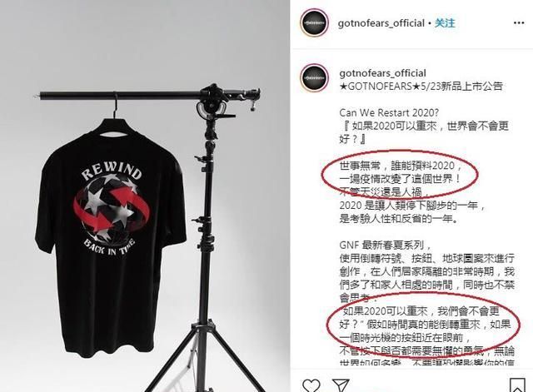Screen dimensions: 533x392
Task: Like the post with the heart icon
Action: click(311, 385)
